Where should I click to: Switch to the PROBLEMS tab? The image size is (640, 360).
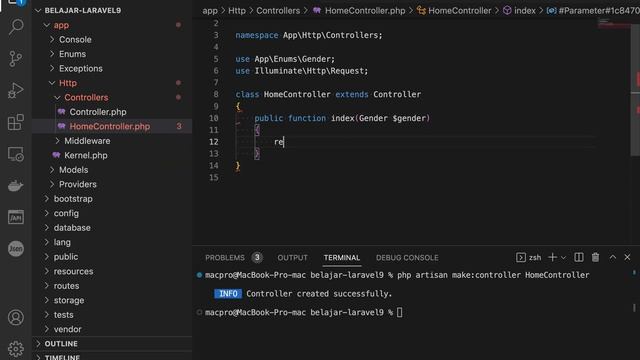(x=225, y=258)
